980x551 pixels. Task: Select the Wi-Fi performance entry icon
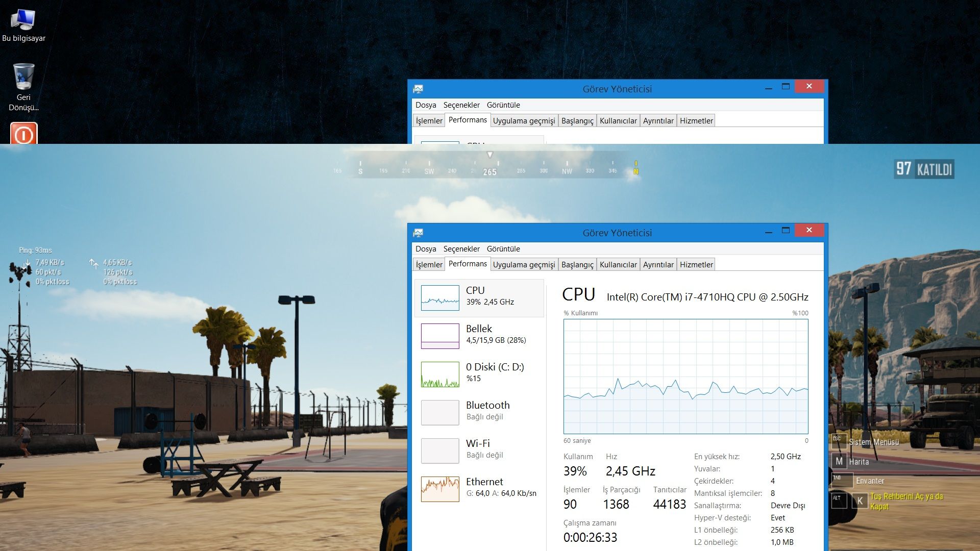click(439, 450)
